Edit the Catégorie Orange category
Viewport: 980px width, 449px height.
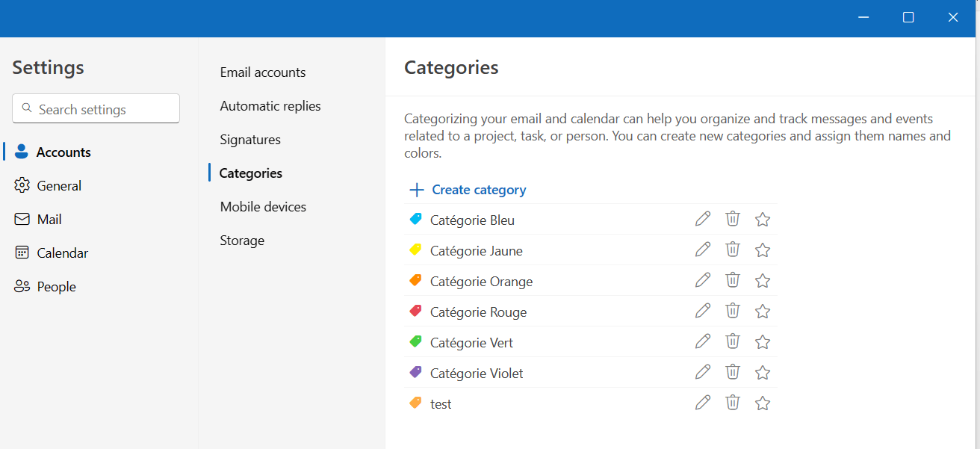click(703, 280)
